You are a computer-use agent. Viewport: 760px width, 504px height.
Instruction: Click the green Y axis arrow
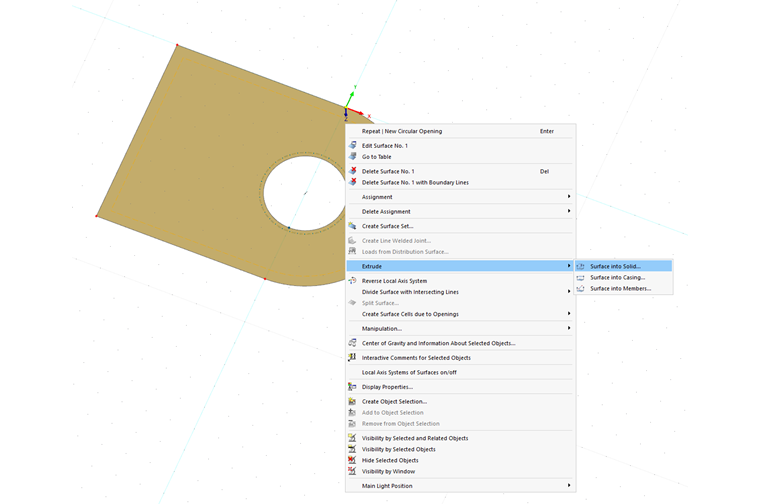[351, 97]
